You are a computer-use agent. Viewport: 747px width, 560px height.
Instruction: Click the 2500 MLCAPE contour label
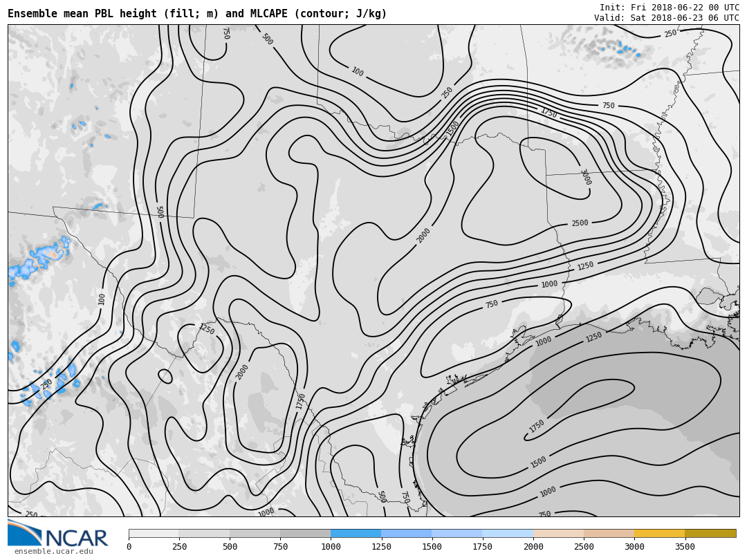pos(580,223)
